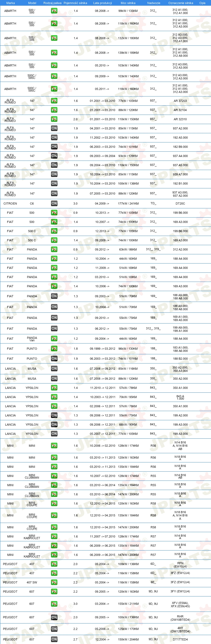
Task: Click the Rodzaj paliwa column header
Action: 52,3
